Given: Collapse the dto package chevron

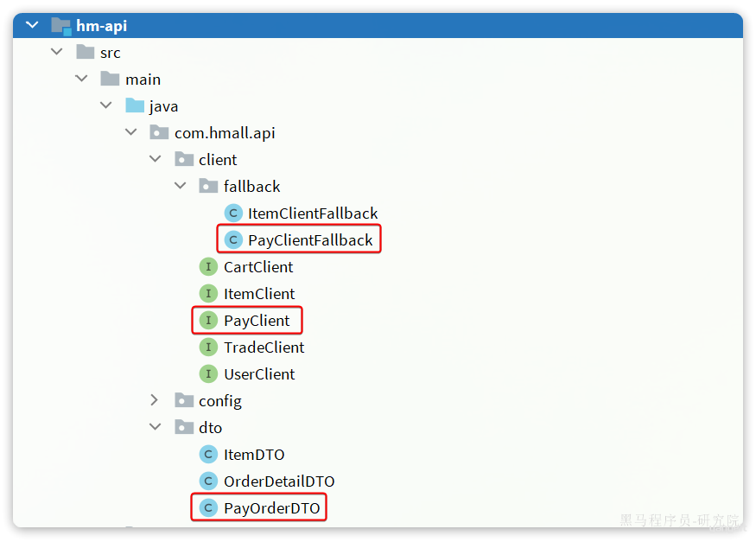Looking at the screenshot, I should (155, 427).
